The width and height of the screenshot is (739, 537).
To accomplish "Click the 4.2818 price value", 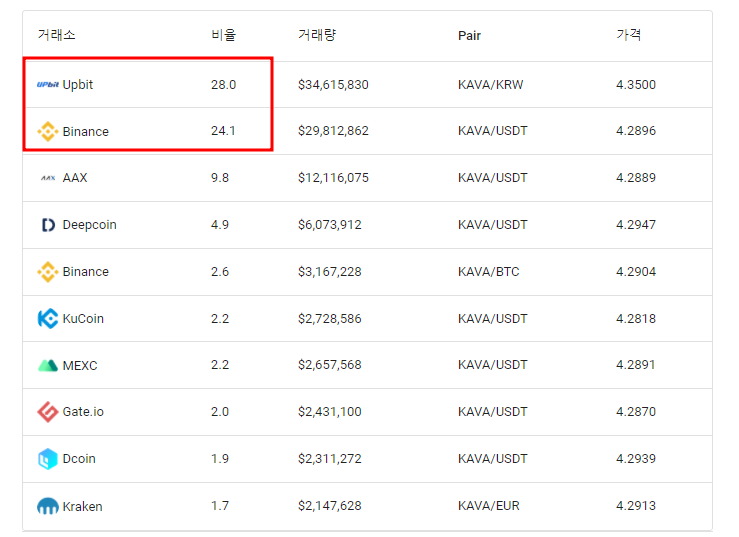I will 636,319.
